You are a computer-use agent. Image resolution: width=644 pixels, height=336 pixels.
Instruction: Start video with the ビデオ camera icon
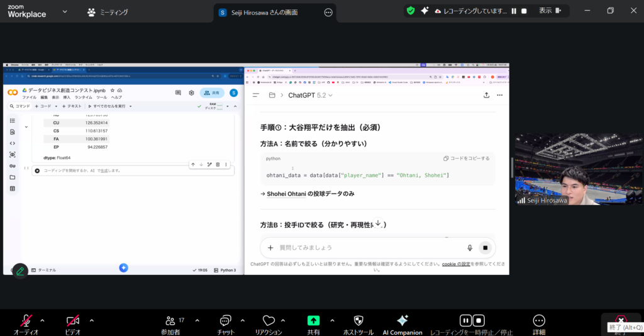[73, 320]
